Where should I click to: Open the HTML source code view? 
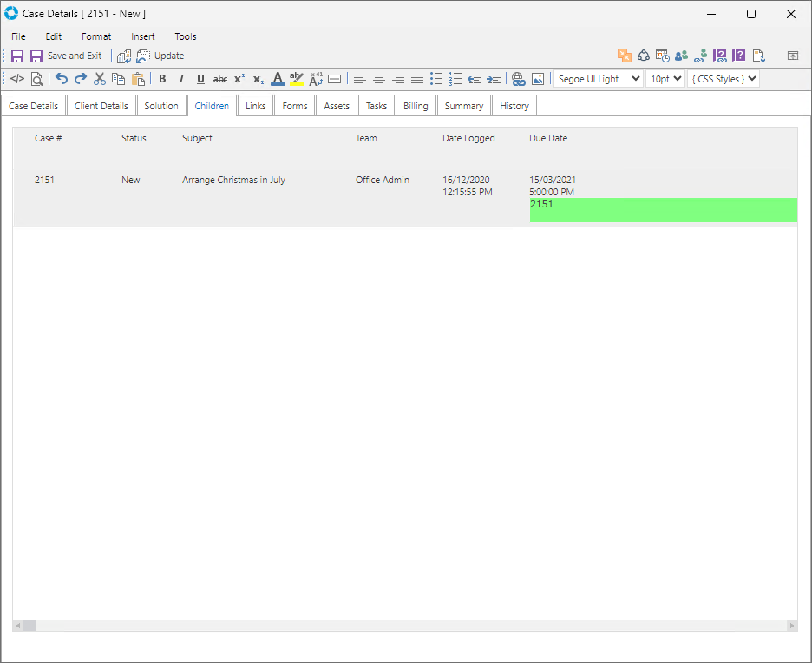pyautogui.click(x=17, y=79)
